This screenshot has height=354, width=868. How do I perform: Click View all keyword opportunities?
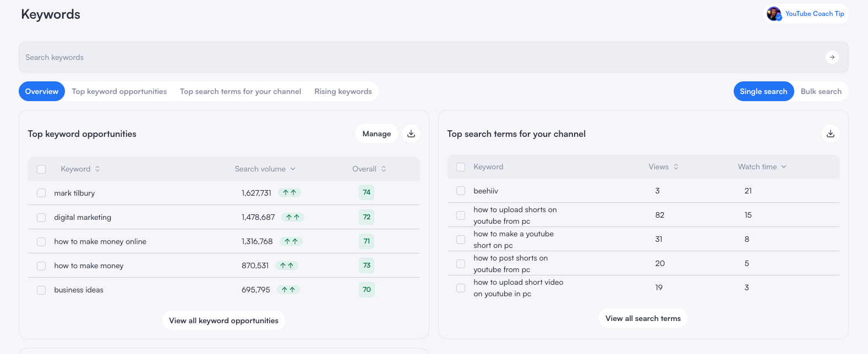223,320
